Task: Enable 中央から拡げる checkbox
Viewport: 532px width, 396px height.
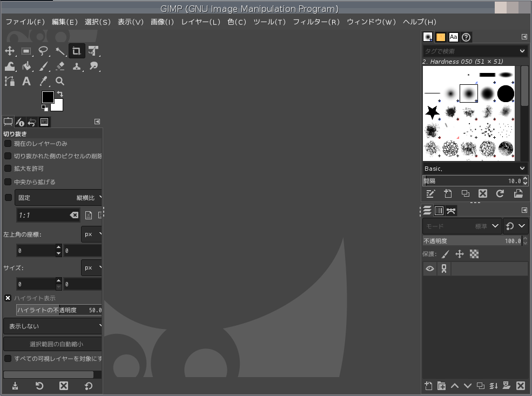Action: coord(8,182)
